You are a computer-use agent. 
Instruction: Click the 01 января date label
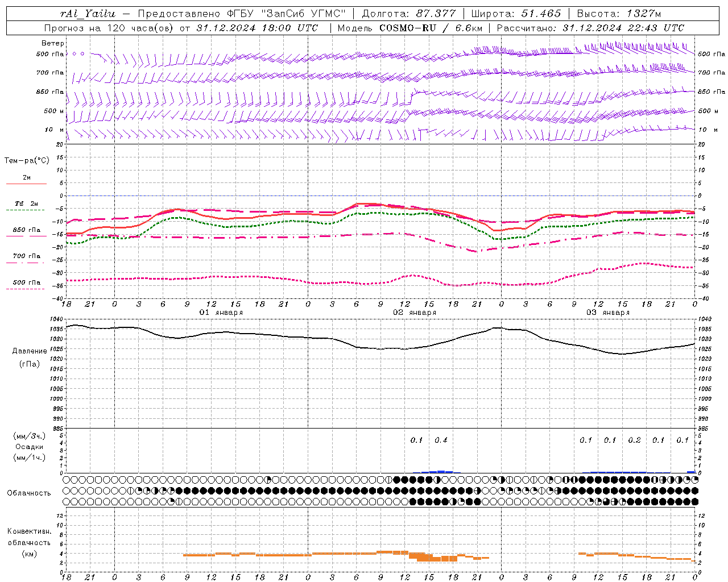pyautogui.click(x=221, y=313)
